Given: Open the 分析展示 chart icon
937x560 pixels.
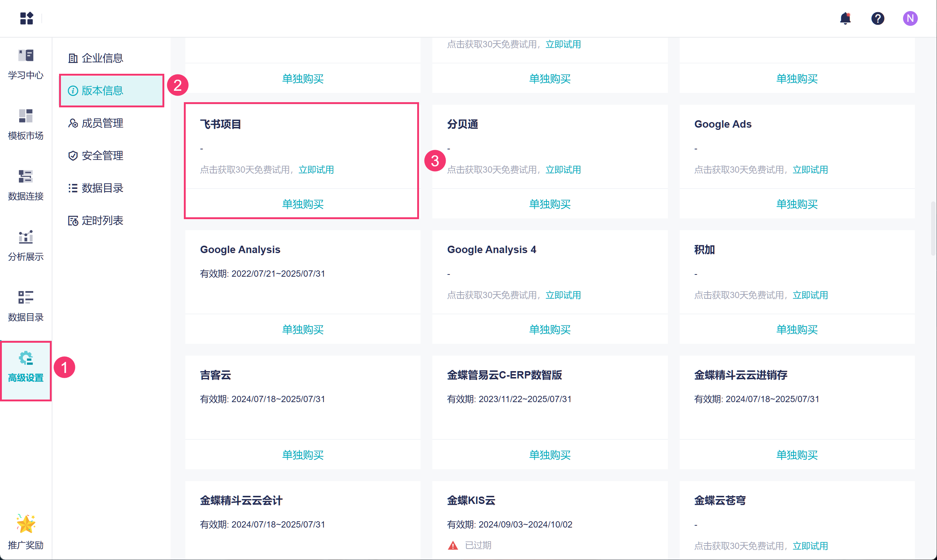Looking at the screenshot, I should click(x=26, y=237).
